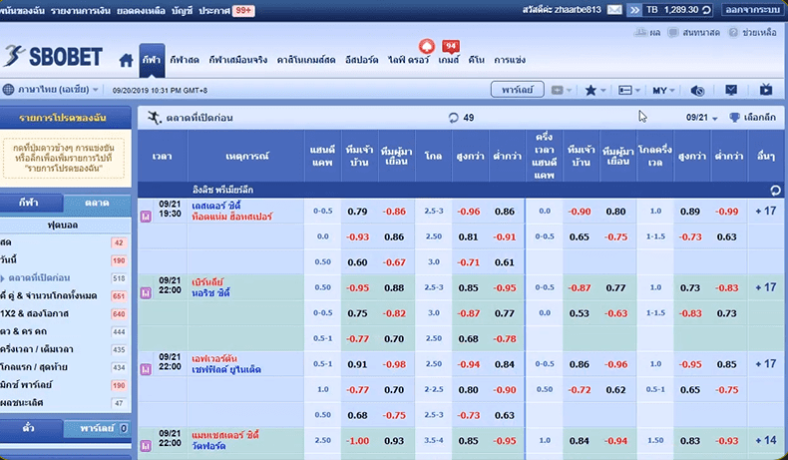Image resolution: width=788 pixels, height=460 pixels.
Task: Open the คีโน menu item
Action: [476, 60]
